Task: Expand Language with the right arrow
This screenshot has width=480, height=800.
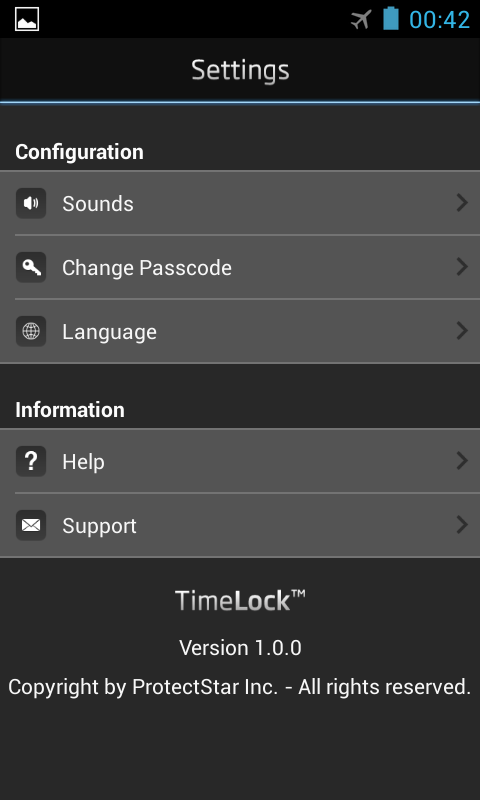Action: point(462,331)
